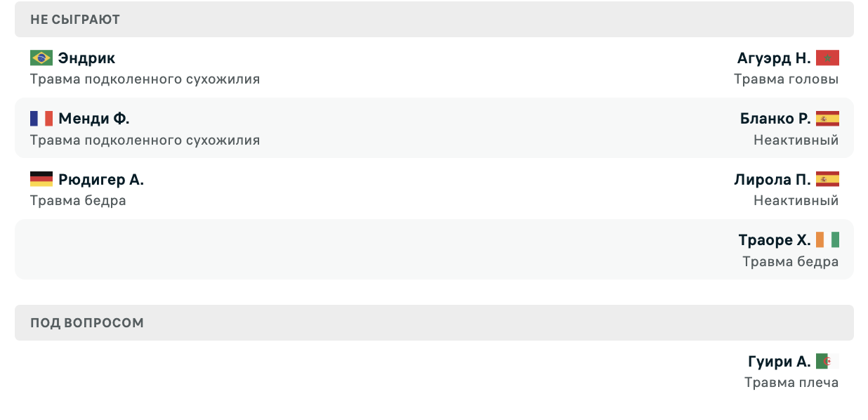Click Травма головы injury text
The image size is (868, 420).
pos(787,79)
